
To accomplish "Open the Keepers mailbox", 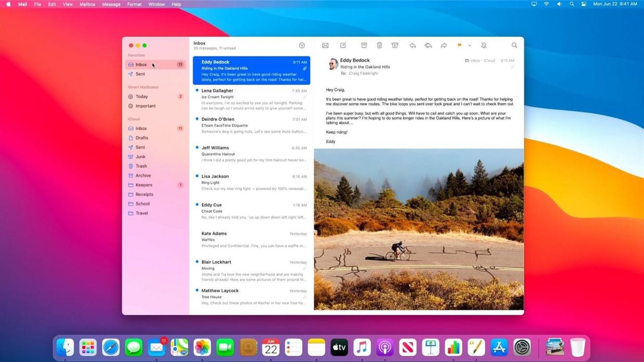I will click(x=144, y=185).
